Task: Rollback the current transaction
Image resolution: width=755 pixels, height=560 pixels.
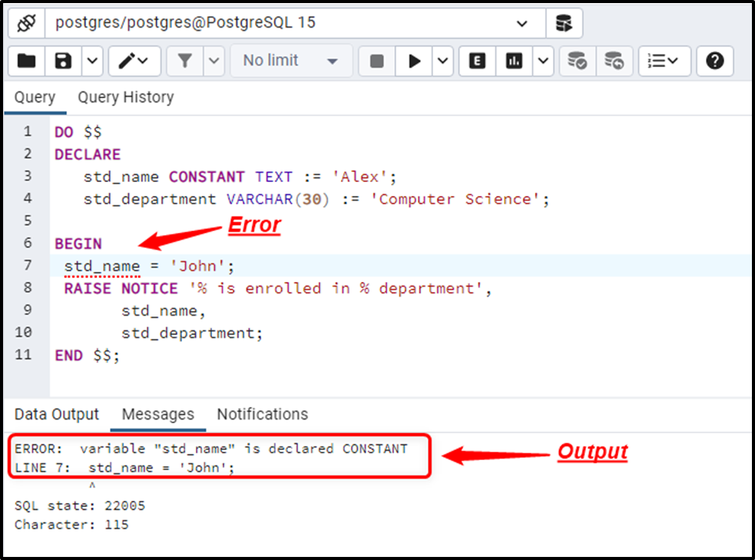Action: [x=614, y=61]
